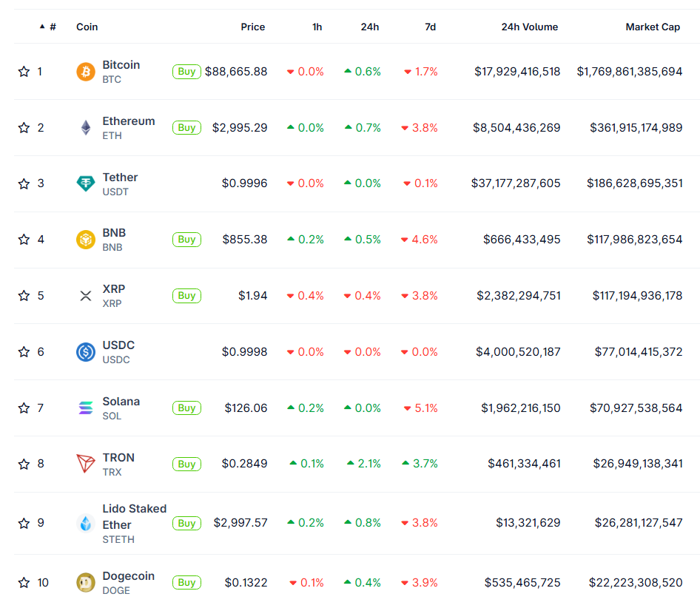Screen dimensions: 700x608
Task: Click the XRP logo icon
Action: pos(86,296)
